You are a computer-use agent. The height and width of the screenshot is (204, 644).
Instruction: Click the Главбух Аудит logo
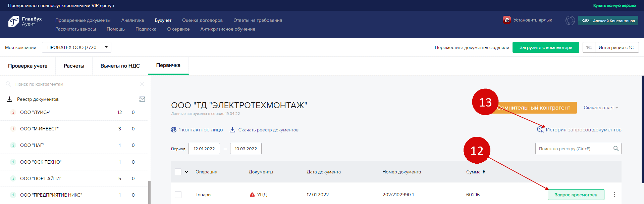tap(25, 21)
